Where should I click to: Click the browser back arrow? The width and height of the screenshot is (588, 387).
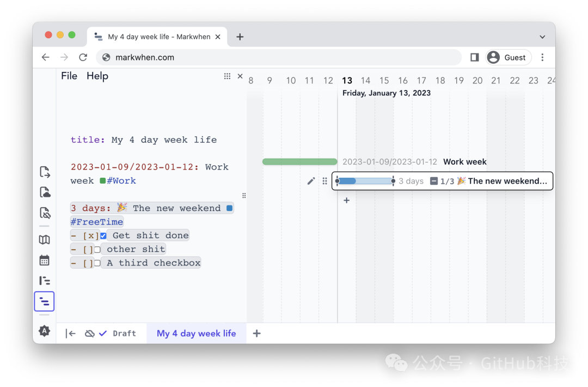tap(45, 57)
